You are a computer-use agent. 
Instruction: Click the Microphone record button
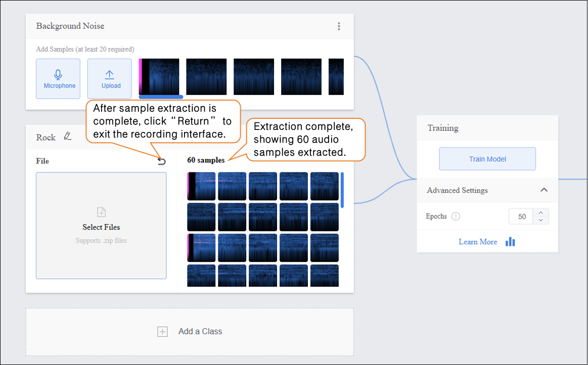[x=58, y=79]
